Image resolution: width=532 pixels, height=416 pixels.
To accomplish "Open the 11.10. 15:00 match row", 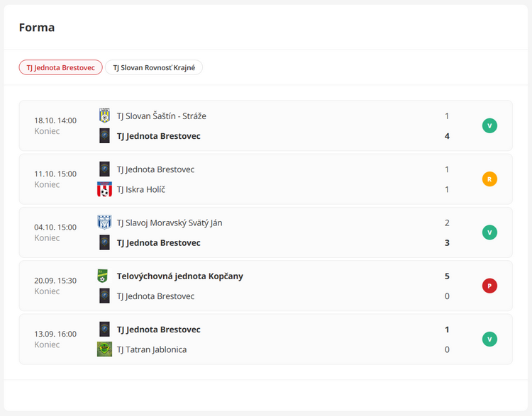I will [x=266, y=179].
